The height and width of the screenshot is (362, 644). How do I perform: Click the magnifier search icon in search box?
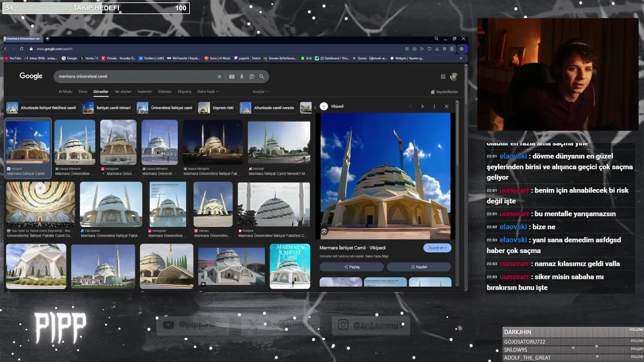pos(262,76)
